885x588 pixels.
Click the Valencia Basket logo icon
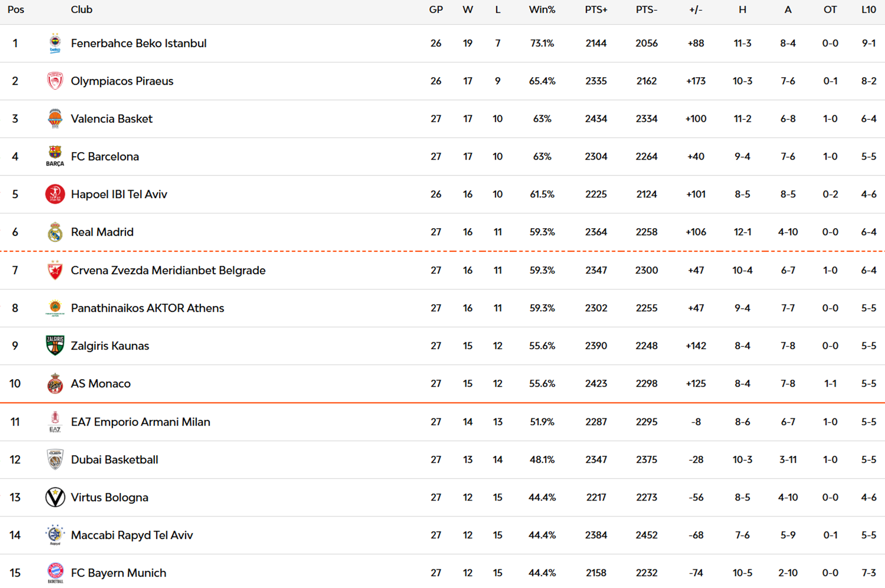pyautogui.click(x=55, y=119)
